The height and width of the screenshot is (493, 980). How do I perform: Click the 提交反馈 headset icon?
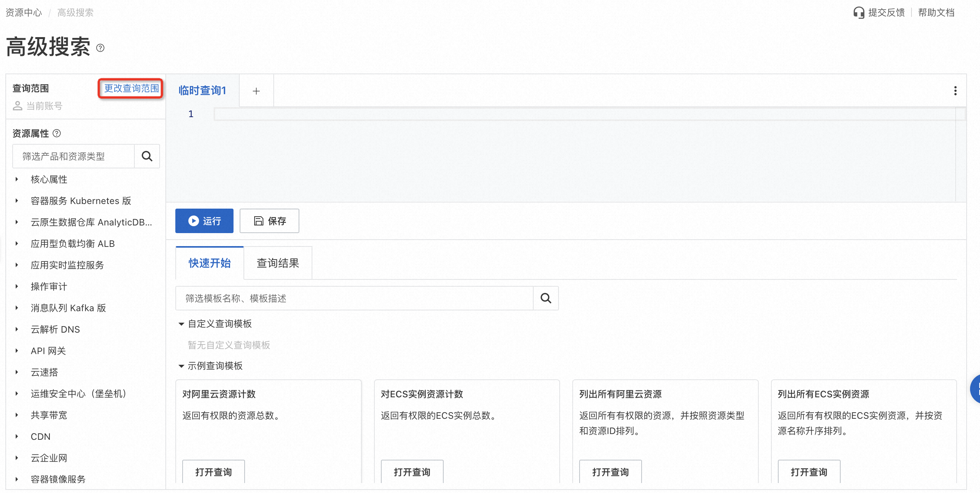[859, 13]
